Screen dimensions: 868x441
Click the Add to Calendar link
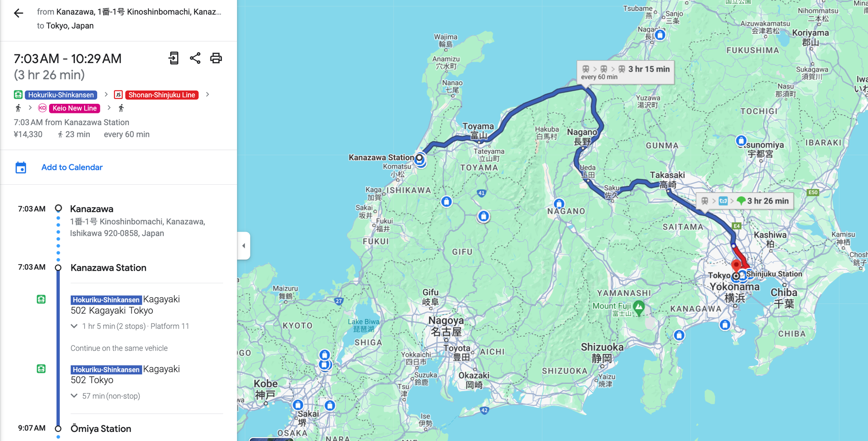click(x=72, y=167)
